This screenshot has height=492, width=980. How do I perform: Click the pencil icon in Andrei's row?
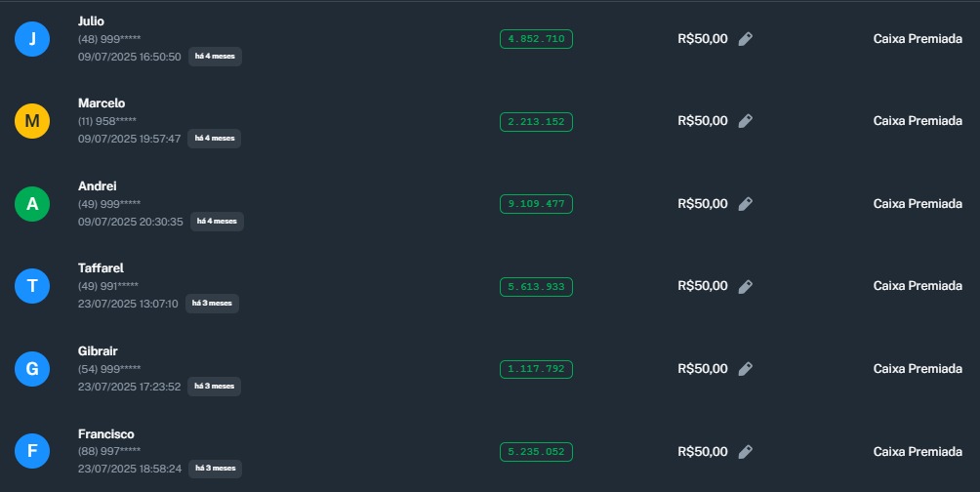745,204
